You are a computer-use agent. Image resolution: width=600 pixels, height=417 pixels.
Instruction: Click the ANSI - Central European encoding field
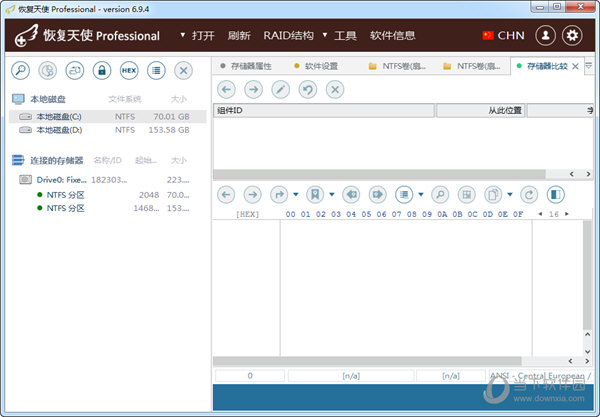(x=540, y=376)
